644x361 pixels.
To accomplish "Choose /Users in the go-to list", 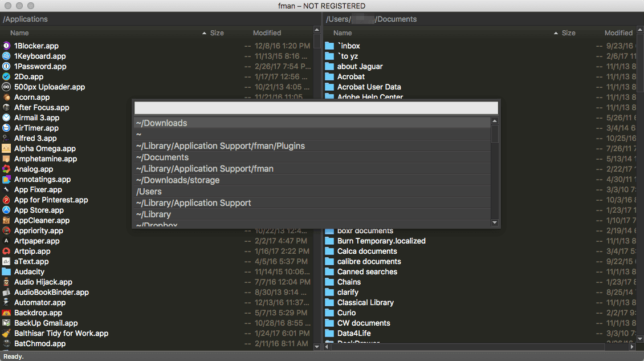I will coord(312,192).
